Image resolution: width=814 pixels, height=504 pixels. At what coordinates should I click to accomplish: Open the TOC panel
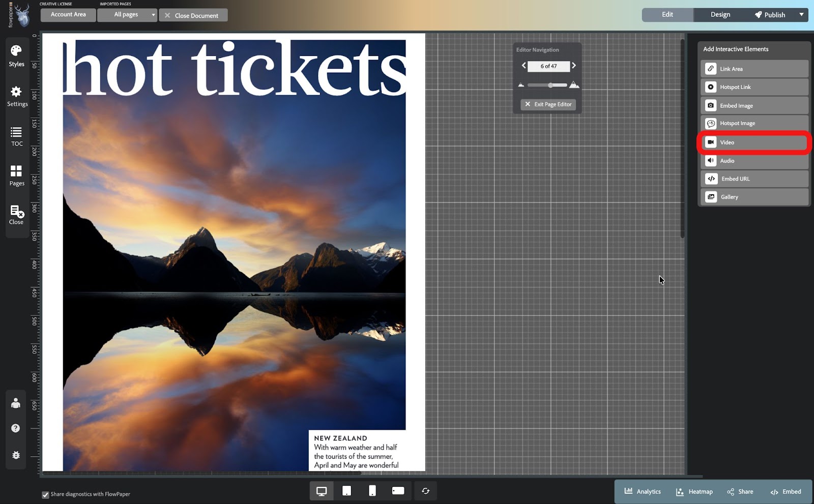click(x=16, y=135)
